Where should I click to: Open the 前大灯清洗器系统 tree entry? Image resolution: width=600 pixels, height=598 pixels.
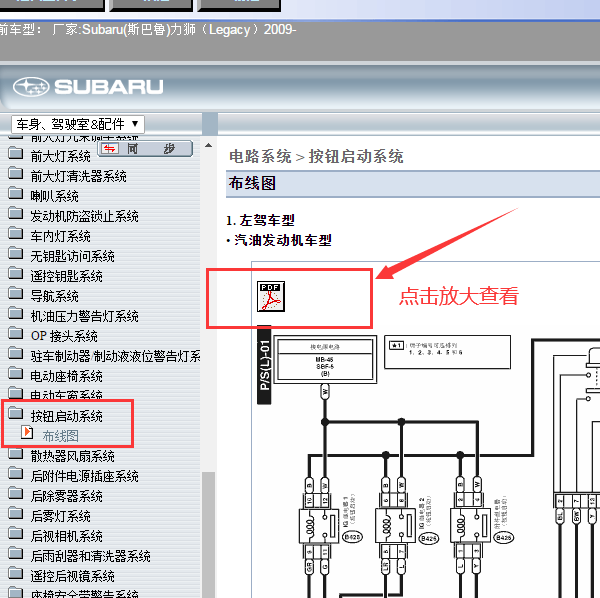click(78, 176)
